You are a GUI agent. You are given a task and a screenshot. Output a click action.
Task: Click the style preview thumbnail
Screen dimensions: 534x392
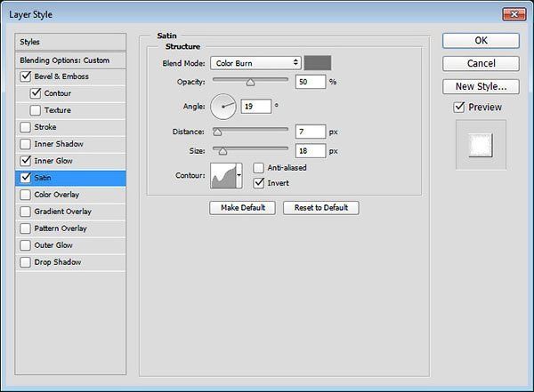tap(481, 145)
